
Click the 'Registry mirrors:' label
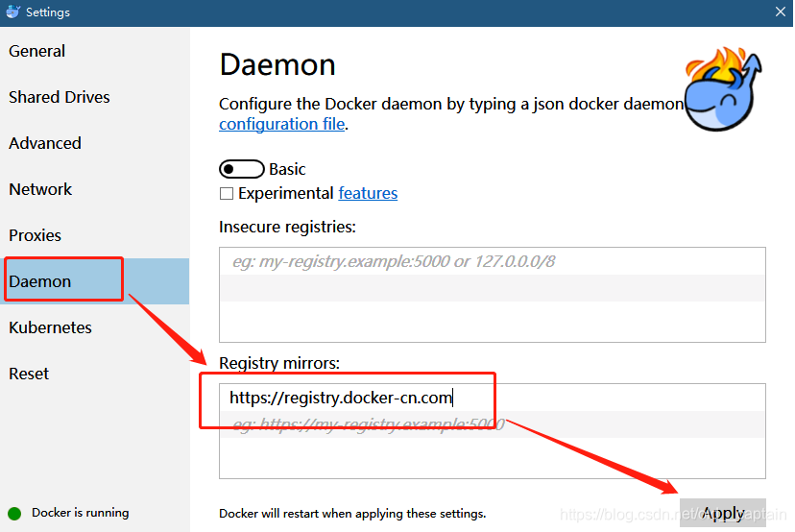click(279, 363)
